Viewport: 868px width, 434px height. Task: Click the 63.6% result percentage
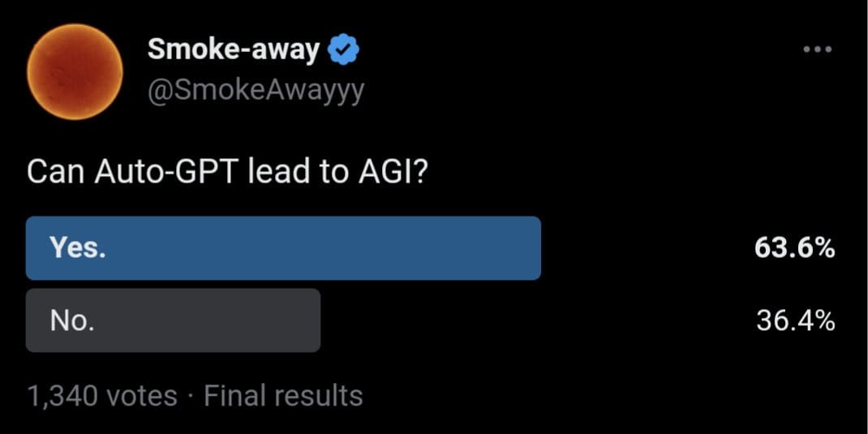(x=794, y=249)
